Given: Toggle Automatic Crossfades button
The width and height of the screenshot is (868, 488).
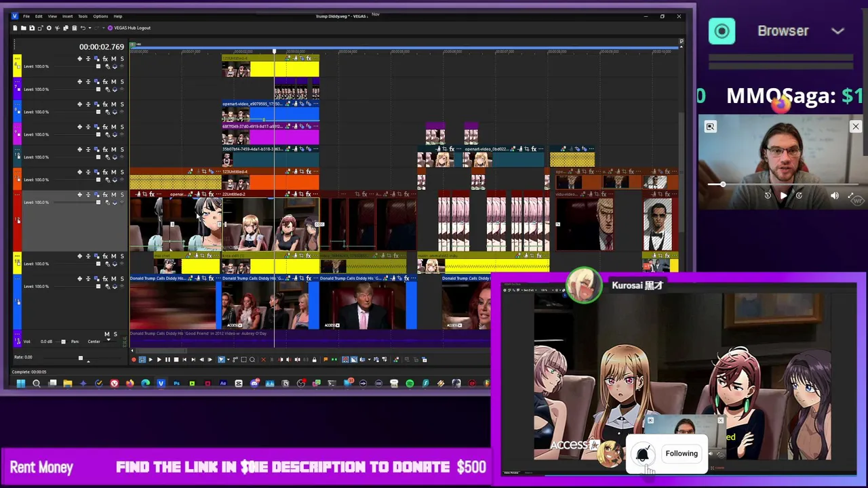Looking at the screenshot, I should (x=354, y=359).
